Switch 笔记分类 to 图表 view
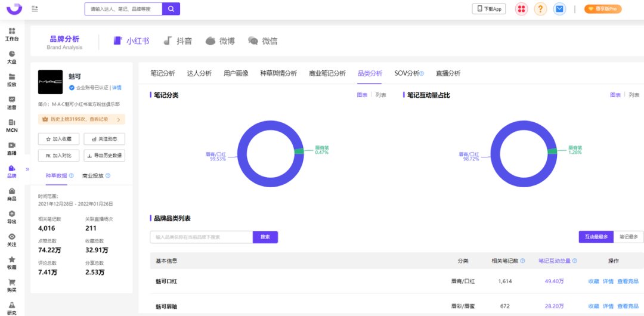This screenshot has width=644, height=316. [x=362, y=95]
